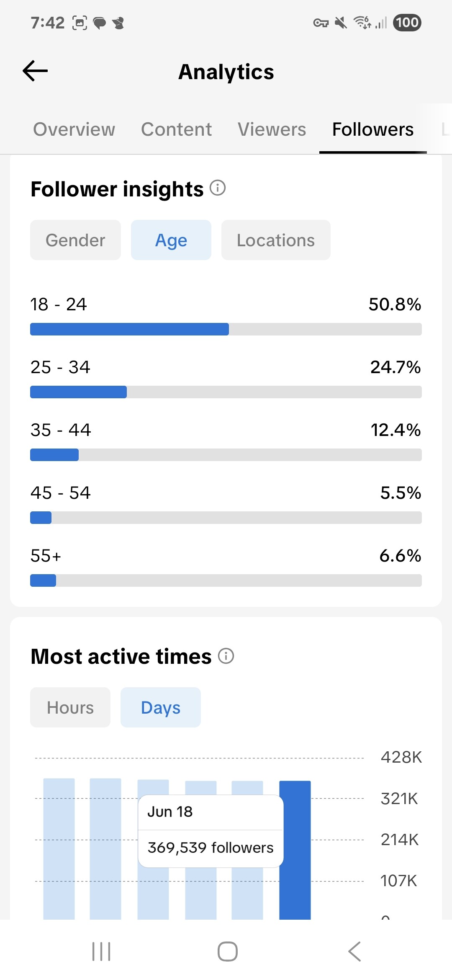
Task: Open the Viewers tab
Action: point(272,129)
